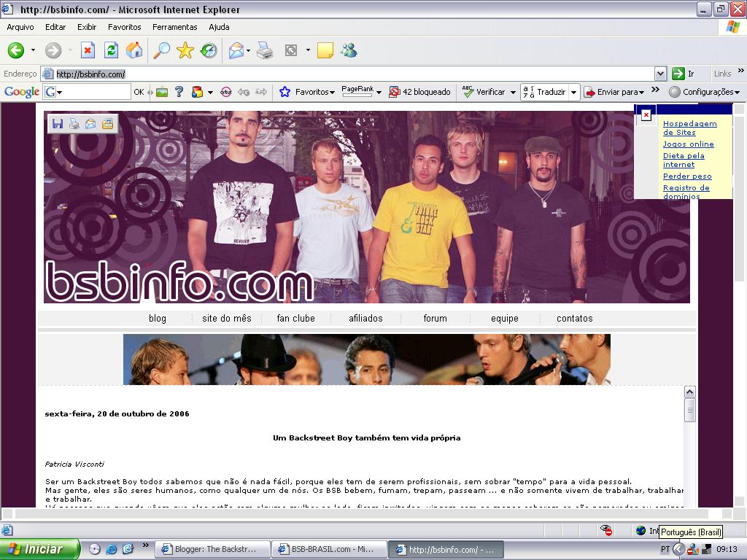
Task: Click the Internet Explorer quick launch icon
Action: click(112, 549)
